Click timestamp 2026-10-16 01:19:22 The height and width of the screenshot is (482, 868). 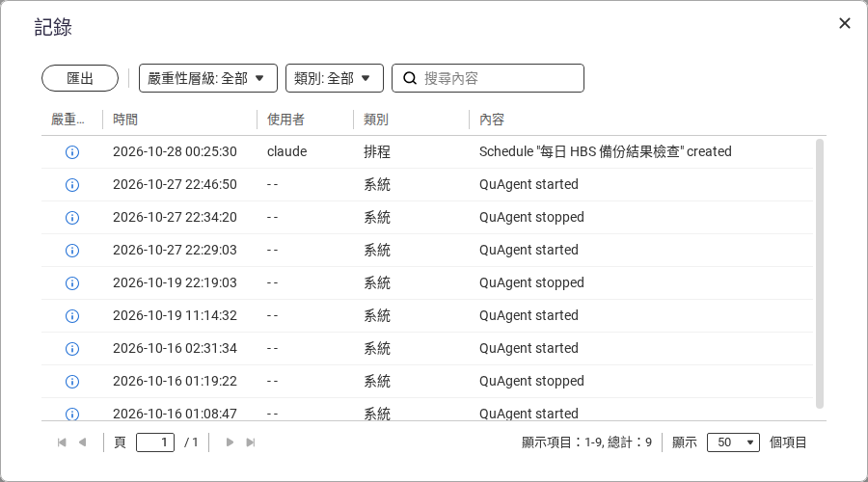point(175,381)
